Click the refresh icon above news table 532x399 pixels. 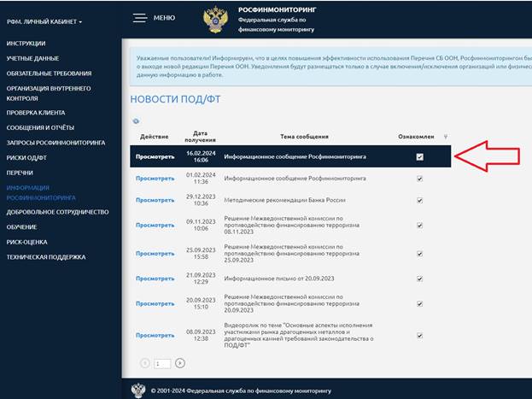click(x=136, y=120)
